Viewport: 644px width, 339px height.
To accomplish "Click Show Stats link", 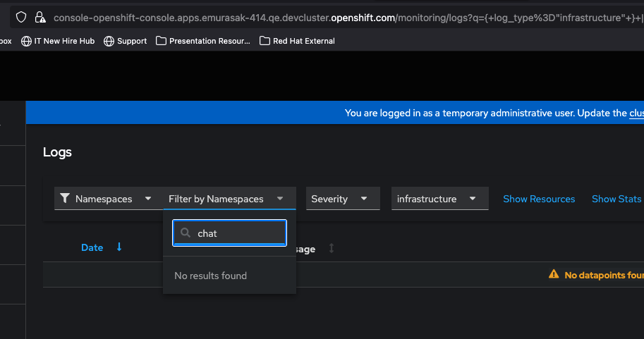I will point(616,199).
